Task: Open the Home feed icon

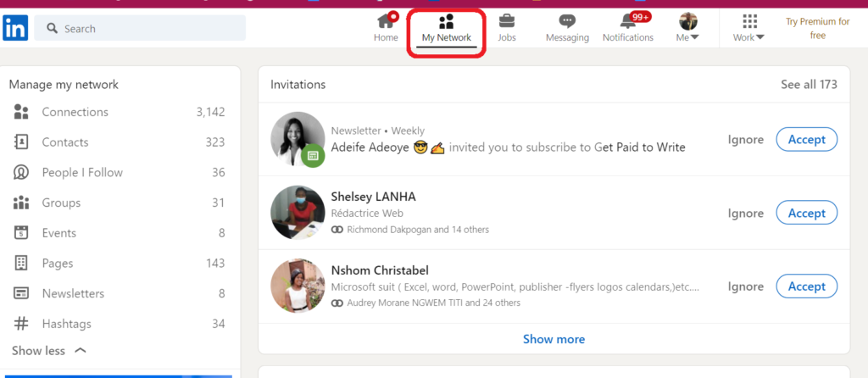Action: (386, 22)
